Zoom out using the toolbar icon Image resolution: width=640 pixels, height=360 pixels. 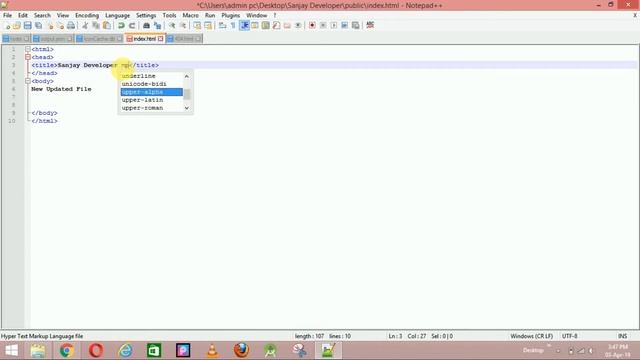point(183,26)
